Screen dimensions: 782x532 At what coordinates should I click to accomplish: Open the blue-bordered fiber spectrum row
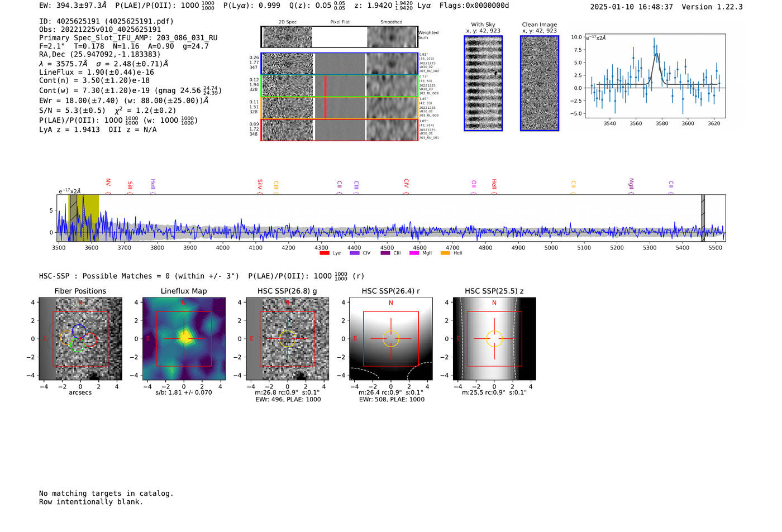339,64
